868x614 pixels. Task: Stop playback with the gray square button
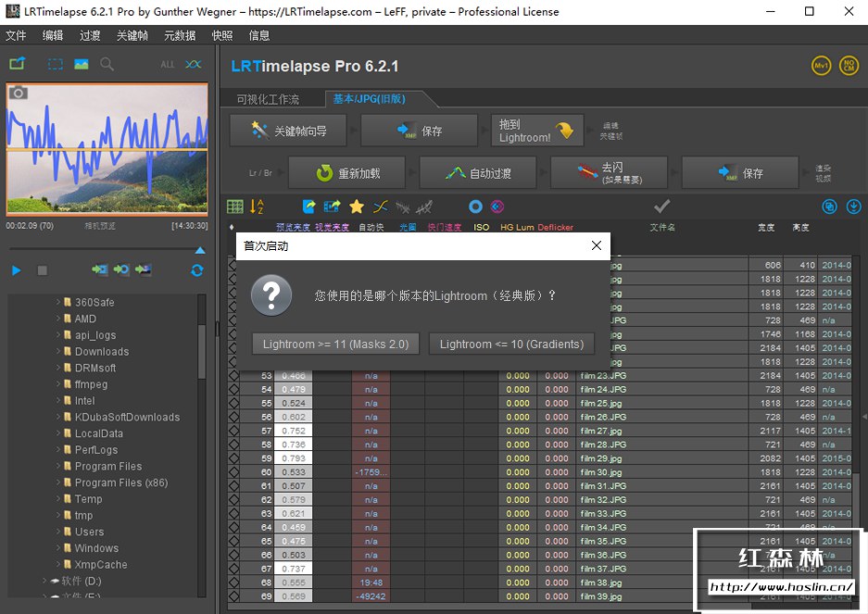[x=42, y=270]
